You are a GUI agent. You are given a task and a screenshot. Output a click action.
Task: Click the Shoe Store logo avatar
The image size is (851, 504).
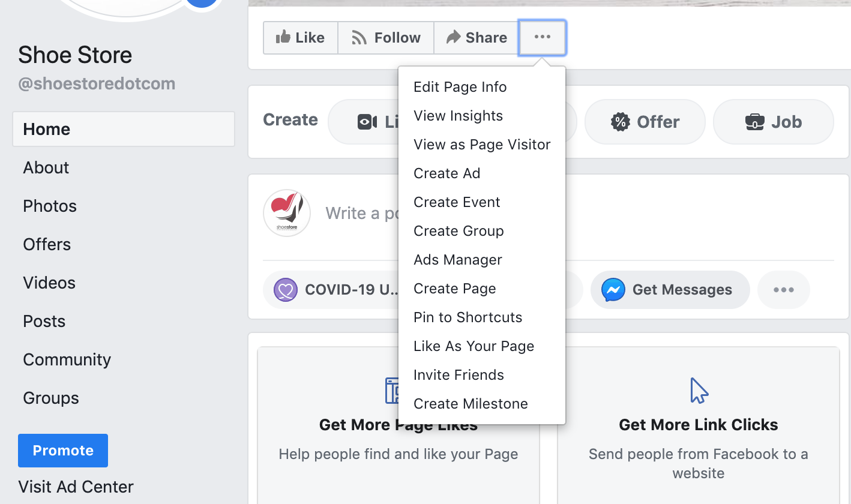[x=287, y=213]
